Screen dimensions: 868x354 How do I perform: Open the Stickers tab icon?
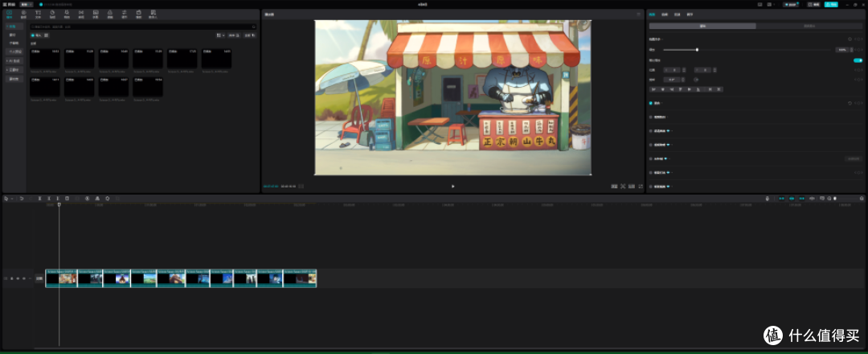(x=52, y=14)
